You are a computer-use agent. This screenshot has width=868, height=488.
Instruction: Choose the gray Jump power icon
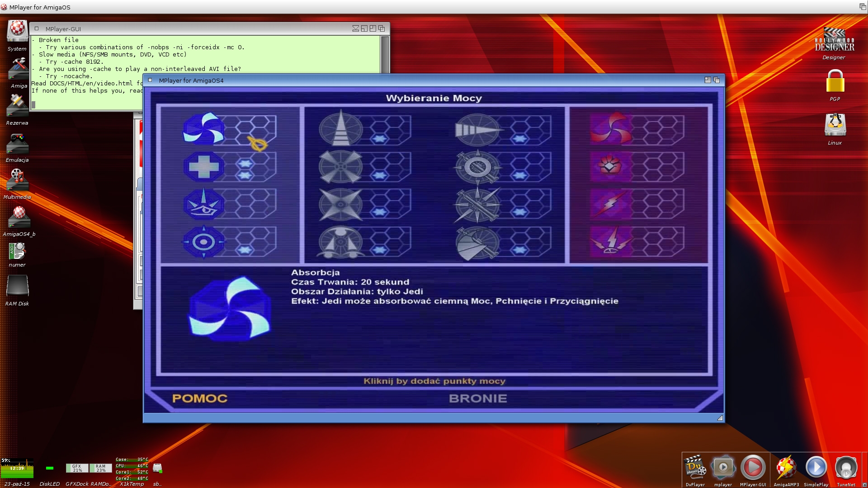[340, 129]
